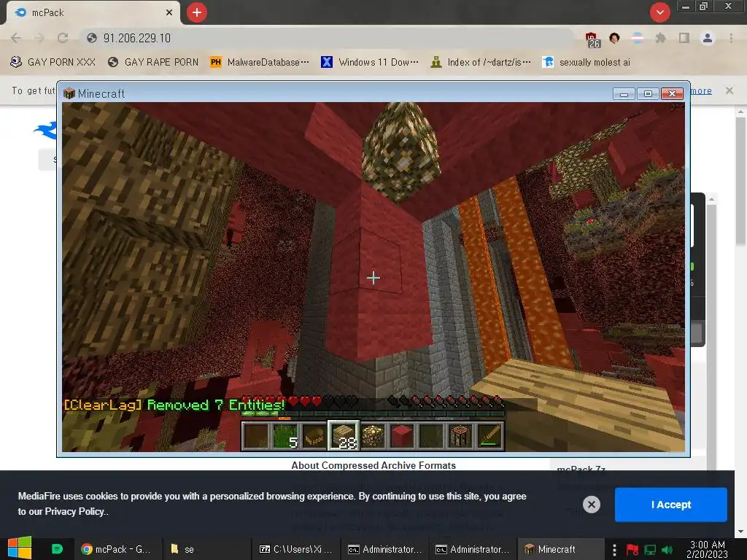
Task: Click the address bar showing 91.206.229.10
Action: [x=329, y=38]
